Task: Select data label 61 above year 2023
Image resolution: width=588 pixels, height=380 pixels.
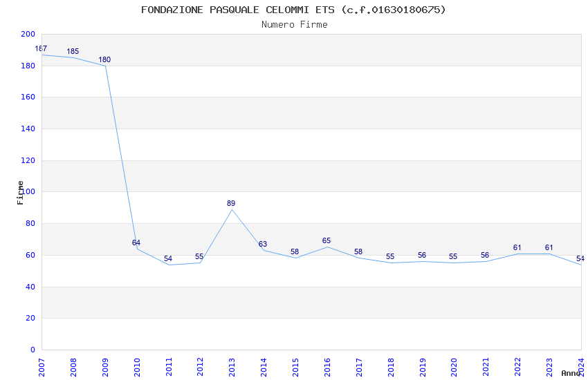Action: tap(549, 247)
